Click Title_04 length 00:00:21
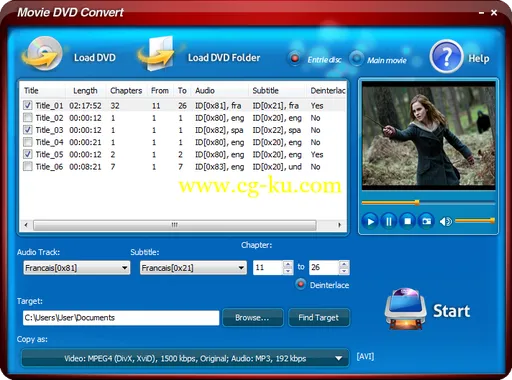The width and height of the screenshot is (512, 380). point(85,142)
